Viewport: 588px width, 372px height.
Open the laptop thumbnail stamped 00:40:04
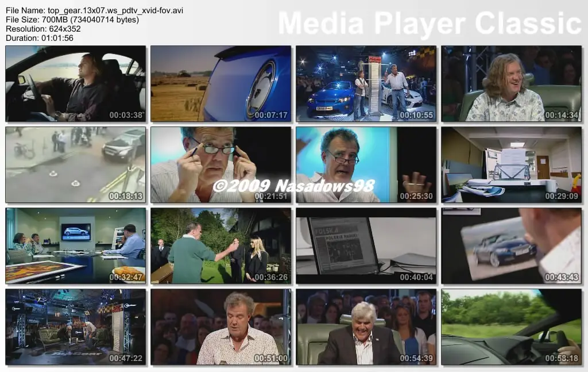coord(366,246)
